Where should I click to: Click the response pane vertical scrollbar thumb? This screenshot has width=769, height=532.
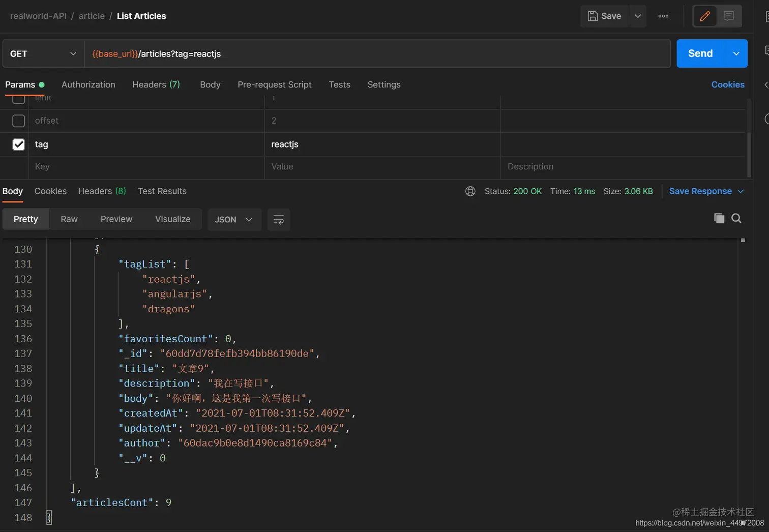point(743,240)
